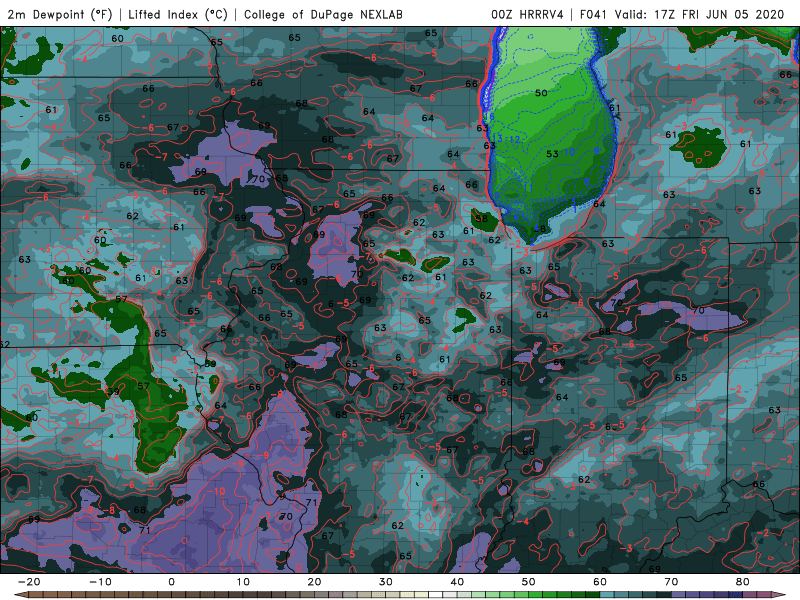Click the "58" value inside the green patch west of the lake
The image size is (800, 600).
tap(482, 218)
